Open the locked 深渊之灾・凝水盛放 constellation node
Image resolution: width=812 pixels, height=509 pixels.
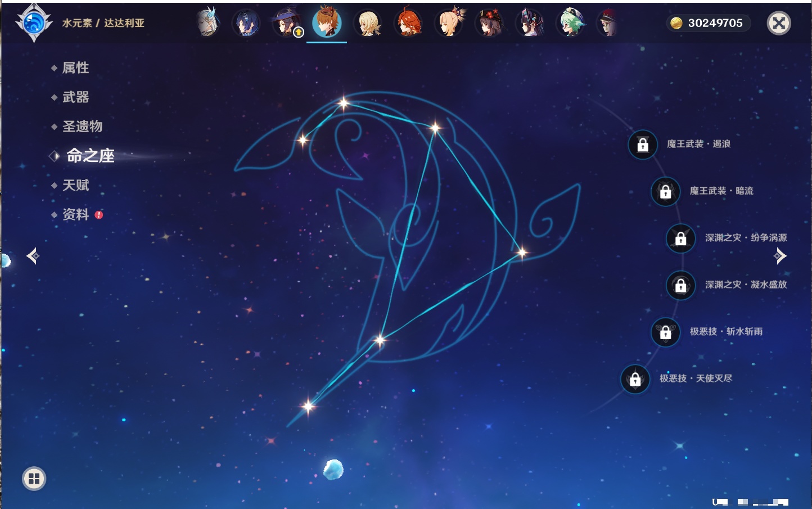click(681, 285)
